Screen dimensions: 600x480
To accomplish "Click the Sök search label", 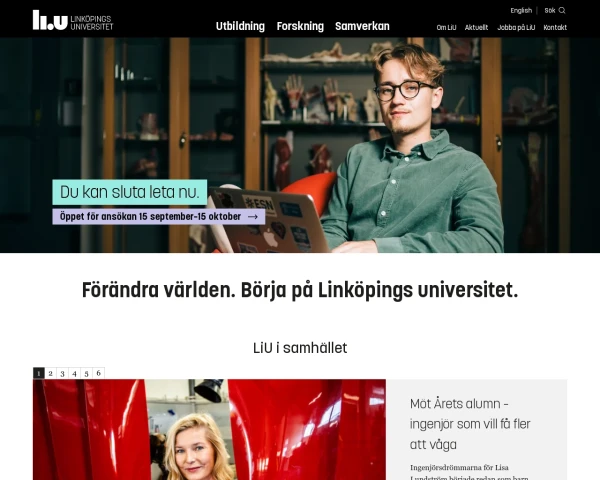I will point(550,10).
